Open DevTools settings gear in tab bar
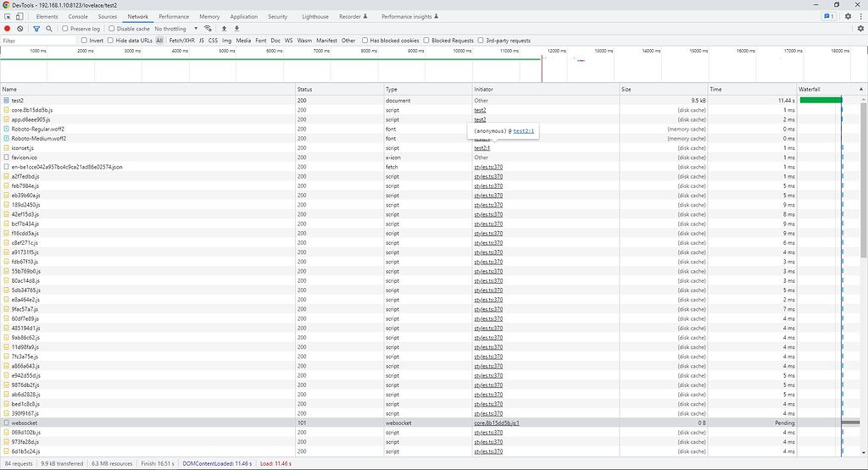Viewport: 868px width, 470px height. (848, 16)
